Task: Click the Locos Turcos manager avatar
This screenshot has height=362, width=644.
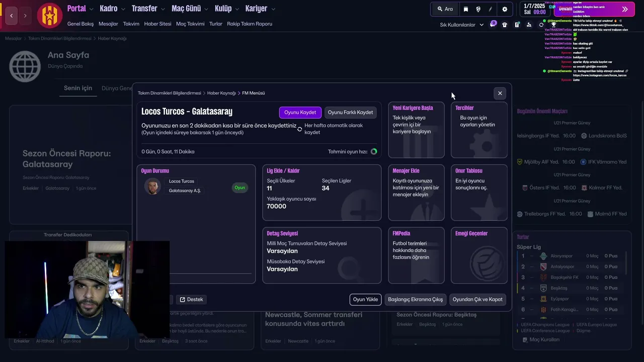Action: pos(152,186)
